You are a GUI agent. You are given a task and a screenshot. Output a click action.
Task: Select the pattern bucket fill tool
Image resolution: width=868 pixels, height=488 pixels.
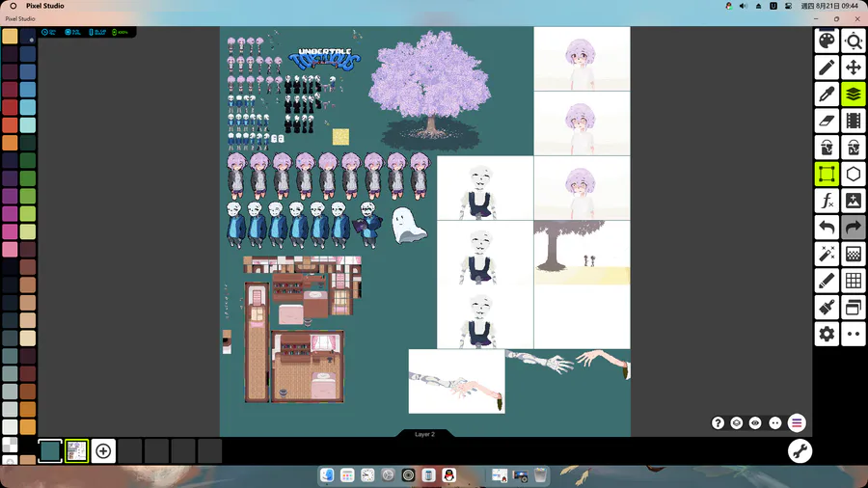click(854, 148)
